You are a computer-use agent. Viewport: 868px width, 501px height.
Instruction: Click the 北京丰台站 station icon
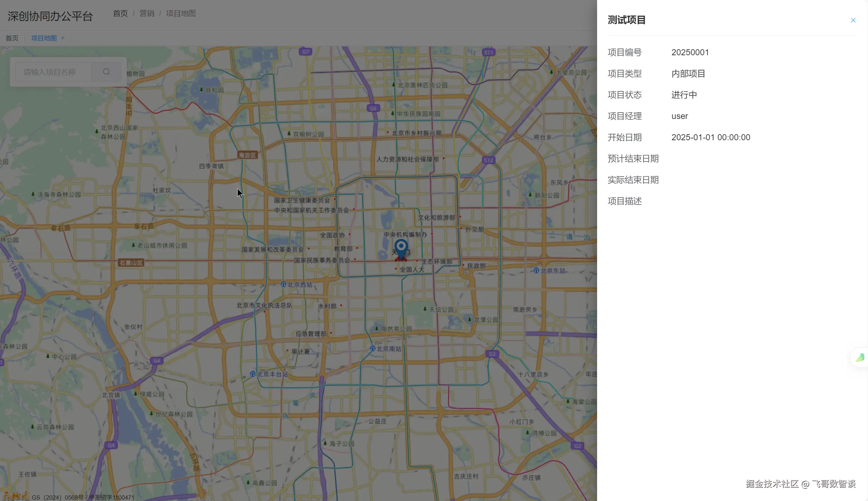coord(253,374)
